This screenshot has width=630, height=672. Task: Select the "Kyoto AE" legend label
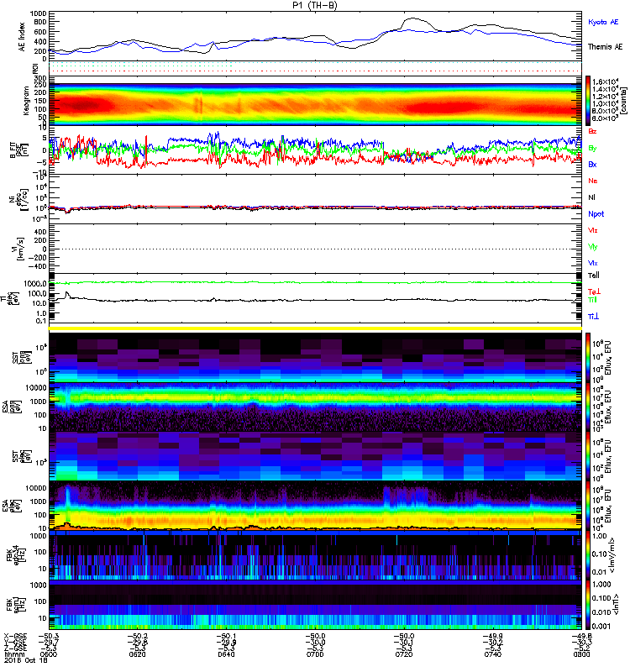tap(603, 22)
